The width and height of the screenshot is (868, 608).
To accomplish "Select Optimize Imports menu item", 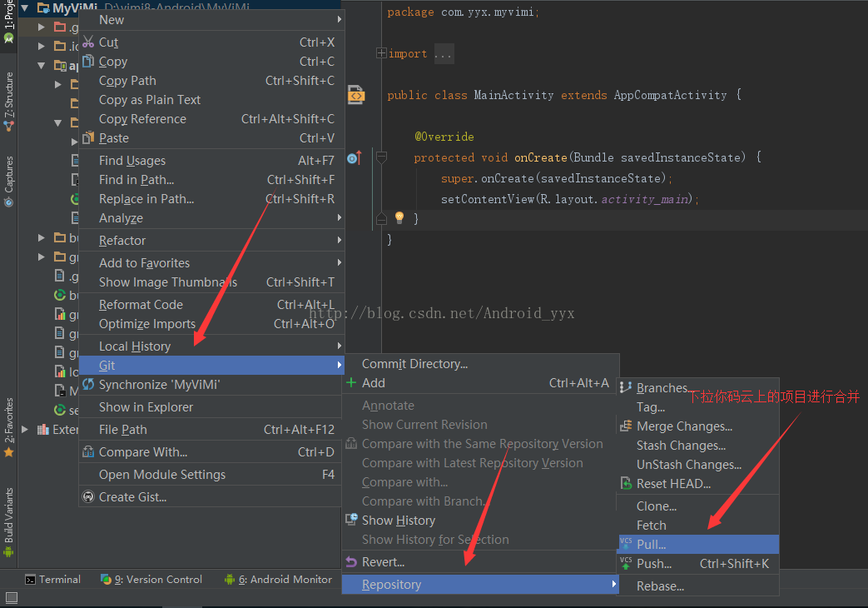I will [x=211, y=323].
